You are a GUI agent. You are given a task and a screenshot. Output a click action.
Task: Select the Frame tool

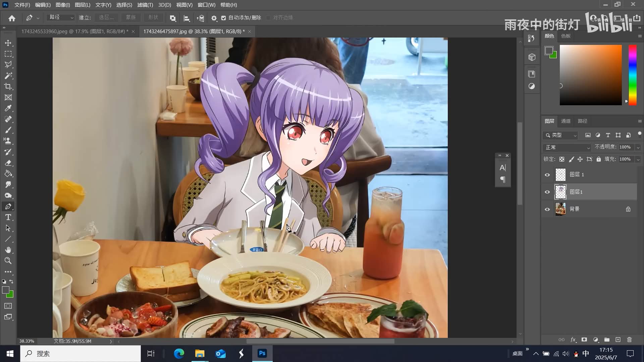pyautogui.click(x=8, y=98)
